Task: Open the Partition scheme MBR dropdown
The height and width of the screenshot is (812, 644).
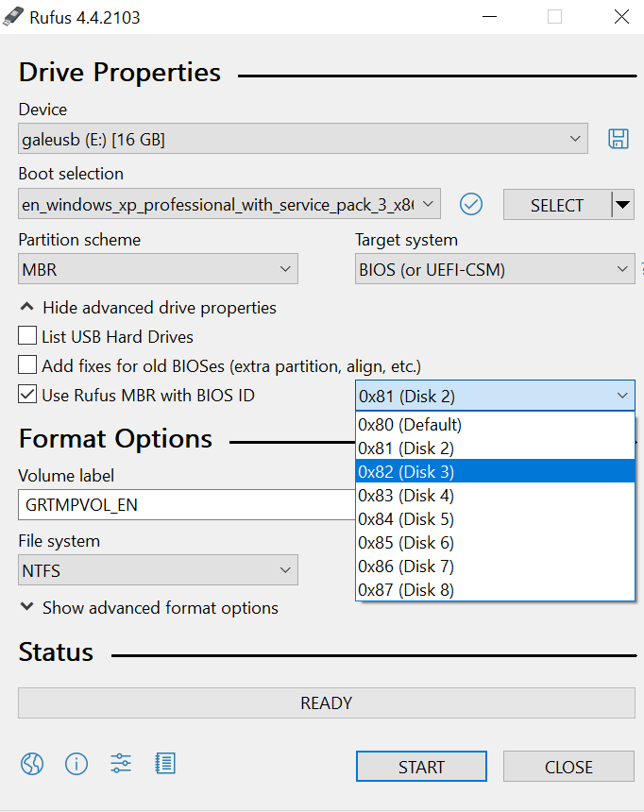Action: point(158,269)
